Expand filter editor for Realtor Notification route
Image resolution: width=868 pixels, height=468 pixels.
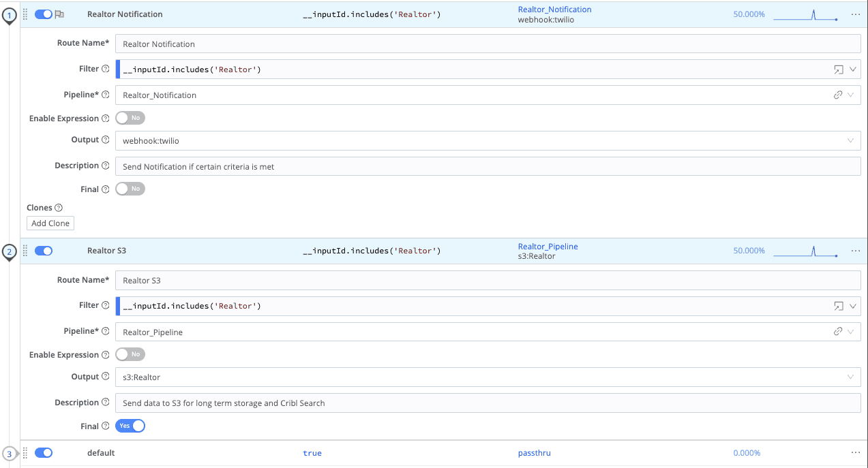838,69
